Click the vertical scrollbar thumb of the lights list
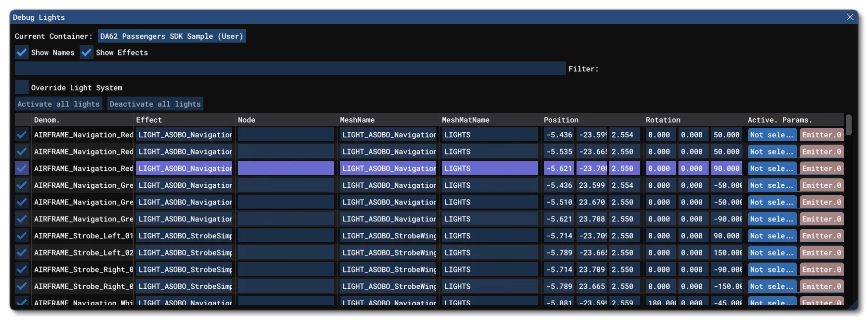The width and height of the screenshot is (868, 320). point(849,124)
